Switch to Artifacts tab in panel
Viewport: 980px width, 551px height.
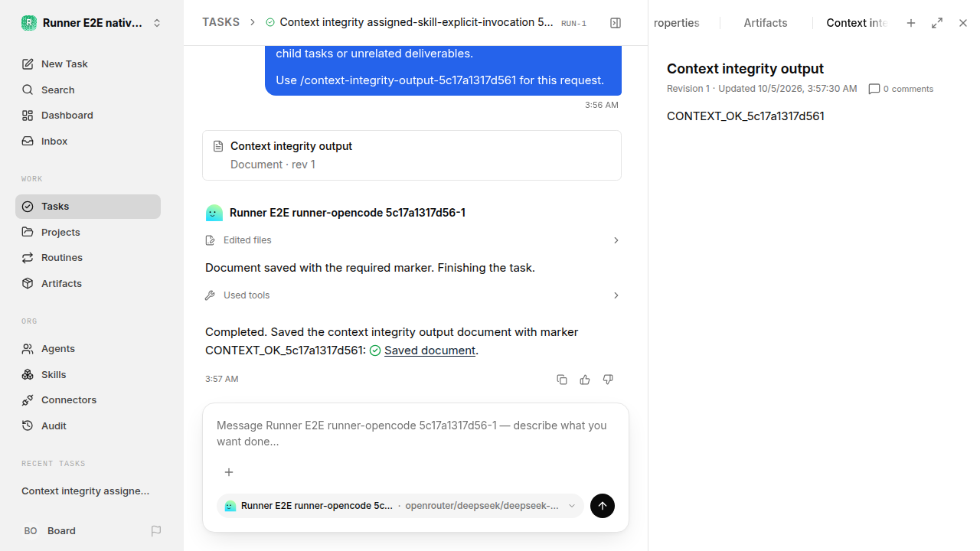pos(766,23)
